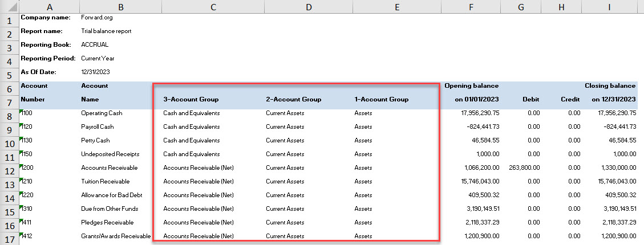
Task: Click the Operating Cash account name
Action: coord(102,113)
